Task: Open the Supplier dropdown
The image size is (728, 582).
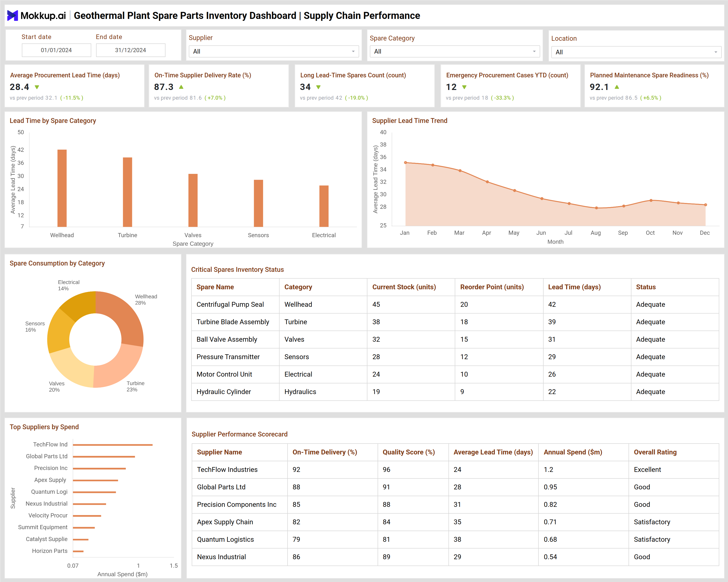Action: (273, 52)
